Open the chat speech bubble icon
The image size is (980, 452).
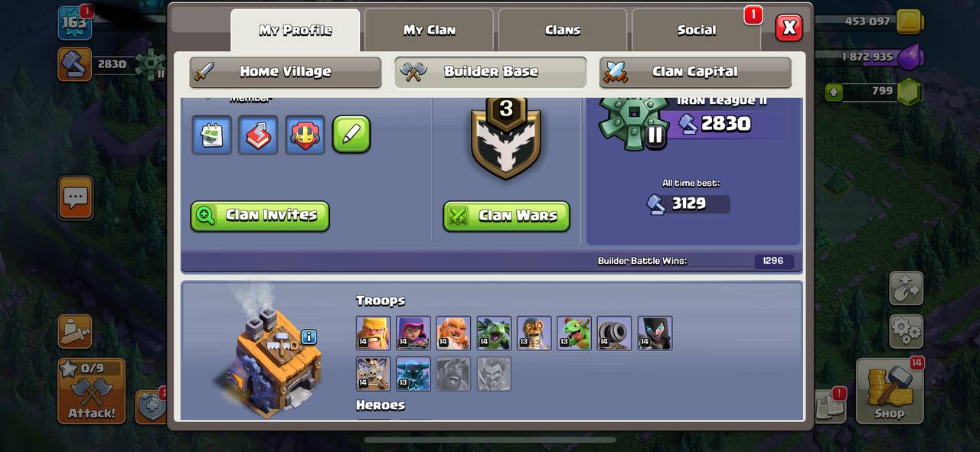(x=75, y=198)
